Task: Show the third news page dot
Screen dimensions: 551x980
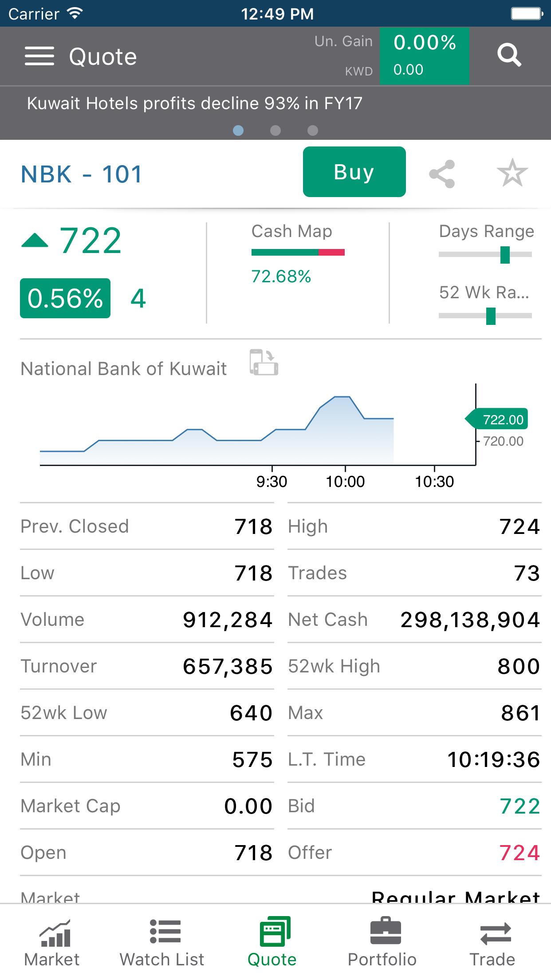Action: pos(313,130)
